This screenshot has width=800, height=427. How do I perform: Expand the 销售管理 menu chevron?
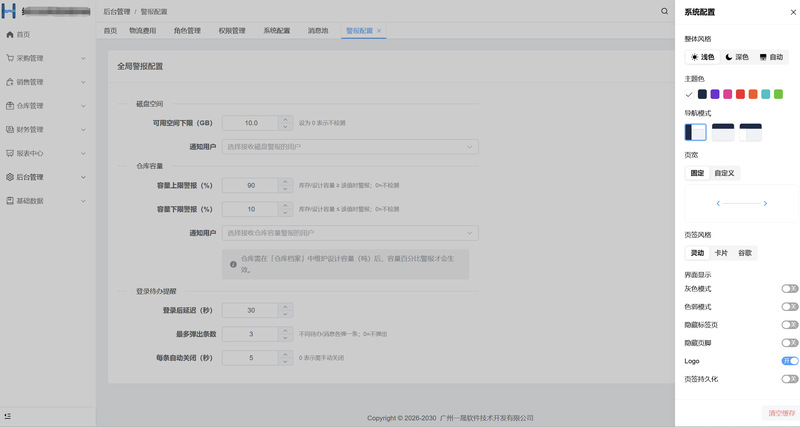[x=83, y=82]
